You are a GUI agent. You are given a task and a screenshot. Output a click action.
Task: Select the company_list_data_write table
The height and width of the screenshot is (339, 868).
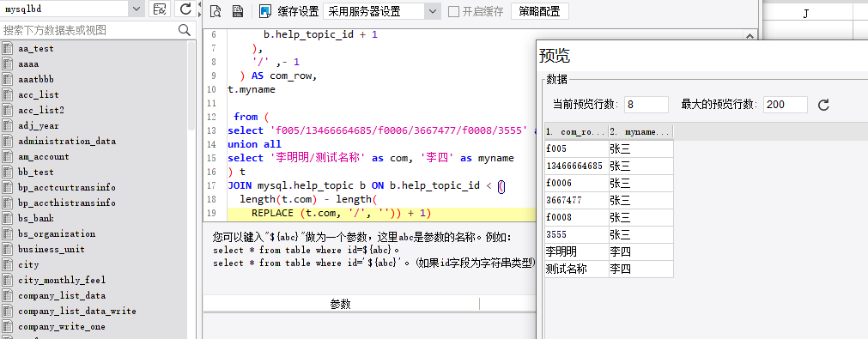click(x=77, y=312)
